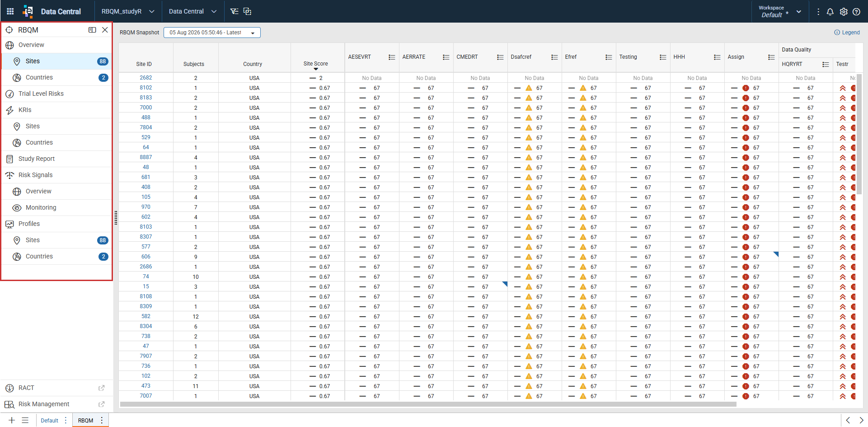Open Workspace Default dropdown

point(780,11)
